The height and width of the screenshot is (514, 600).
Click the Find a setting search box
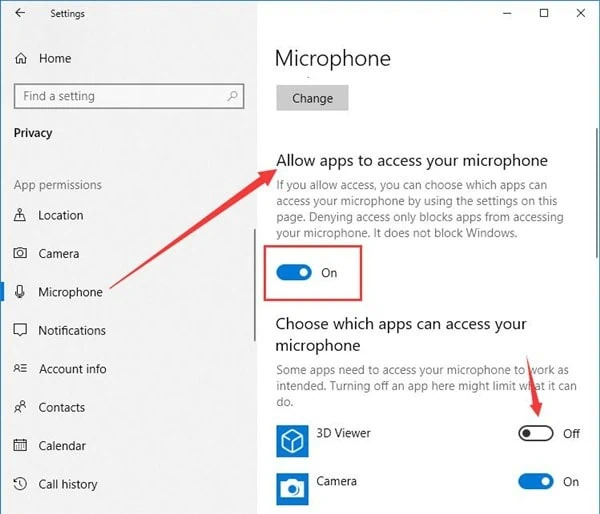(118, 96)
